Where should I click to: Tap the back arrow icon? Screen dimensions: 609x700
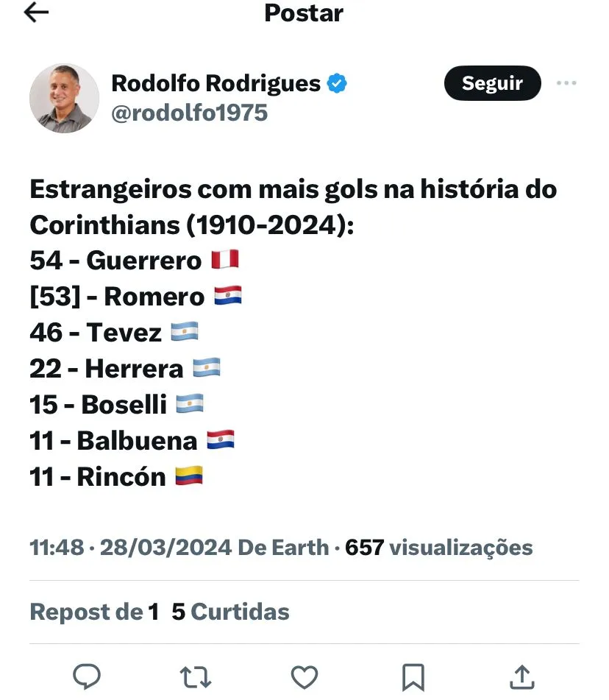36,13
